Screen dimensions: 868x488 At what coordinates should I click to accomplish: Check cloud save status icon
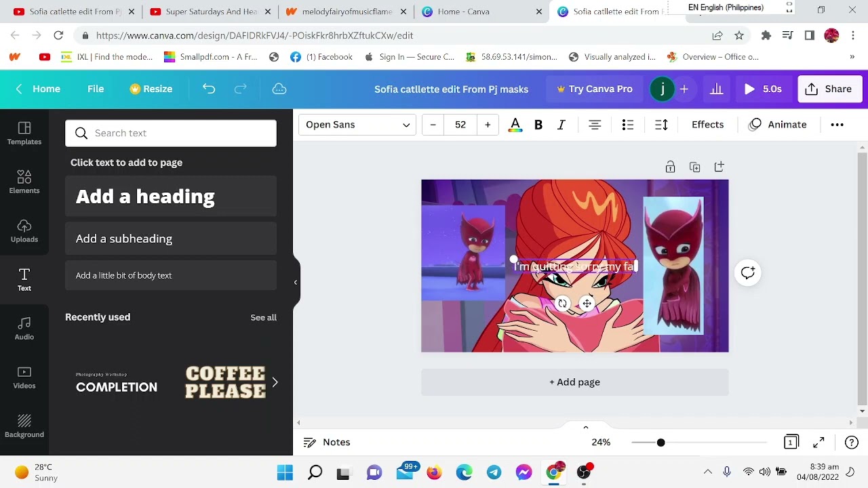(x=279, y=89)
